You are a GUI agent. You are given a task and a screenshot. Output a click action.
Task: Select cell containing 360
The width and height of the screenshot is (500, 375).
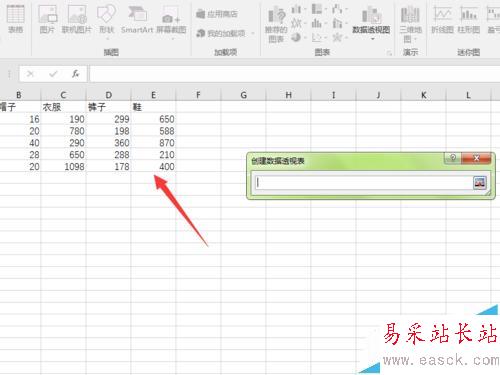point(108,143)
